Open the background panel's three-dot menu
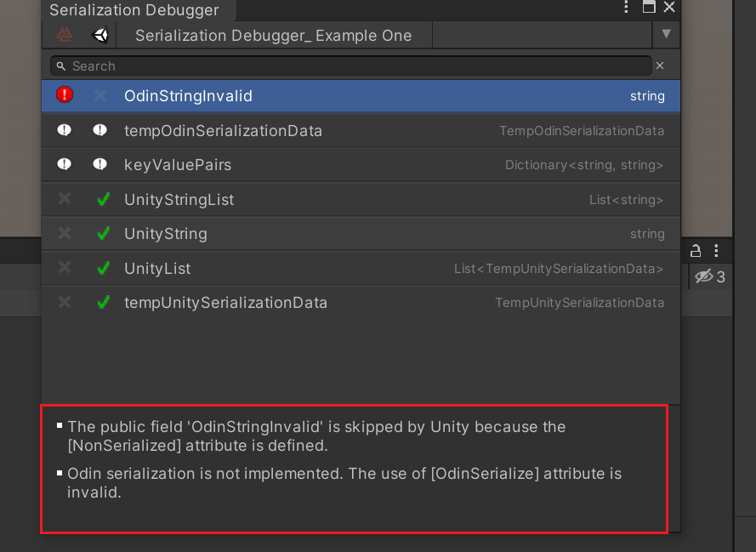The height and width of the screenshot is (552, 756). (x=717, y=251)
